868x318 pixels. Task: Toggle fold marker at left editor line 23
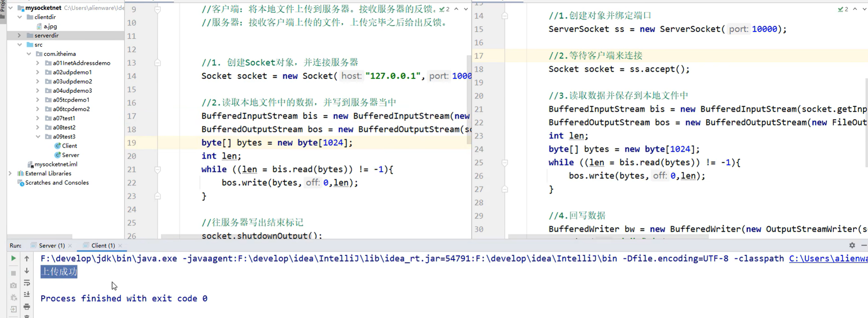point(157,196)
